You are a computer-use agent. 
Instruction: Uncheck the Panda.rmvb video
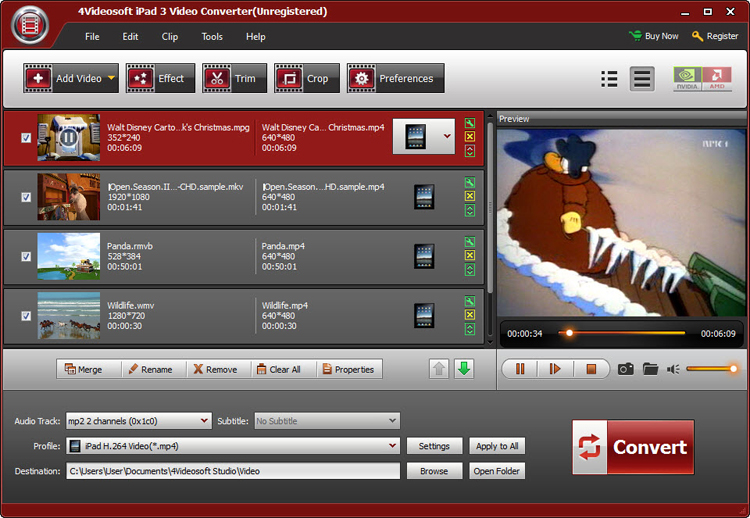click(26, 256)
